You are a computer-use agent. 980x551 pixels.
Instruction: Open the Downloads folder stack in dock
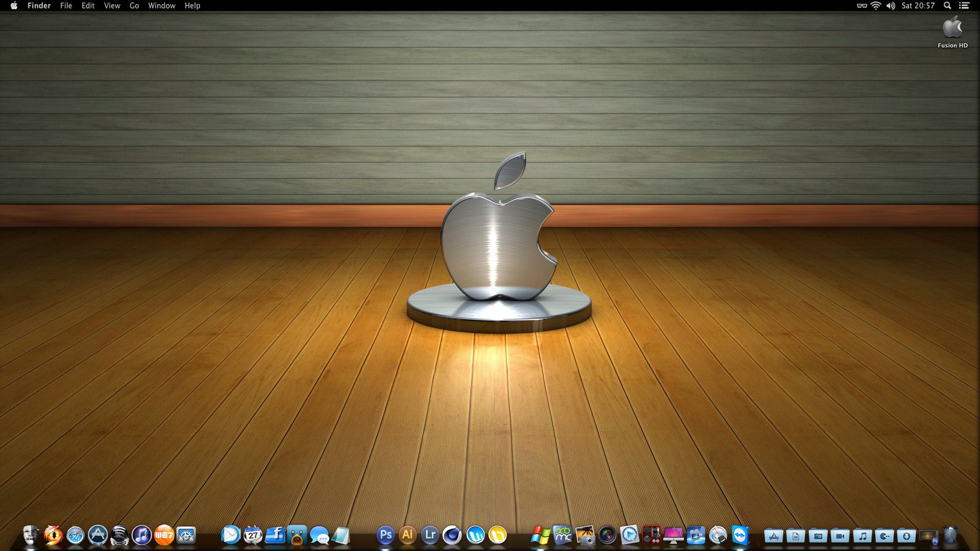point(906,536)
